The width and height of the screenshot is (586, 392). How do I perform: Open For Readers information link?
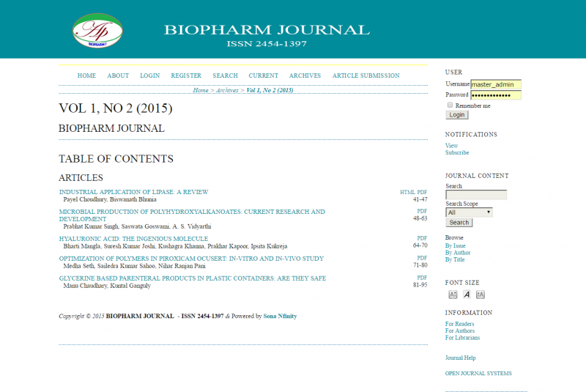(x=460, y=324)
